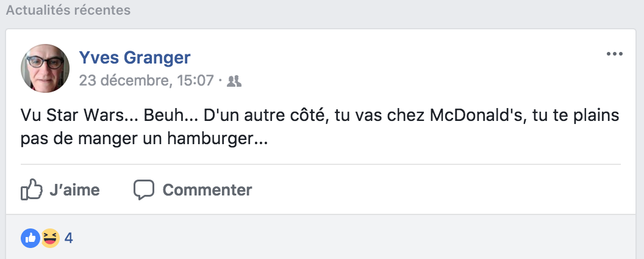The height and width of the screenshot is (259, 644).
Task: Click the first name 'Yves' in the author name
Action: pyautogui.click(x=99, y=57)
